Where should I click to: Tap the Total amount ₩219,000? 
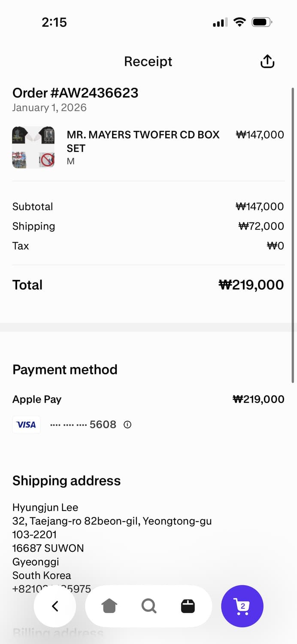point(251,285)
